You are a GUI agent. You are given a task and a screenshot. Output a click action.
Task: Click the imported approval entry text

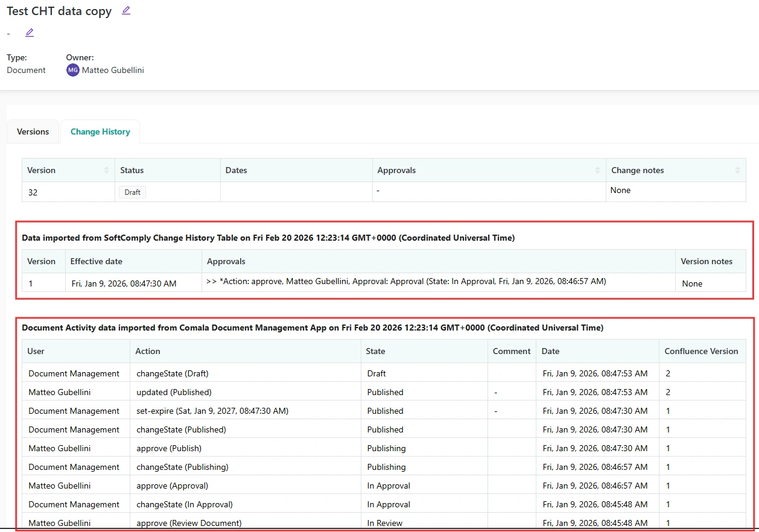(x=406, y=281)
